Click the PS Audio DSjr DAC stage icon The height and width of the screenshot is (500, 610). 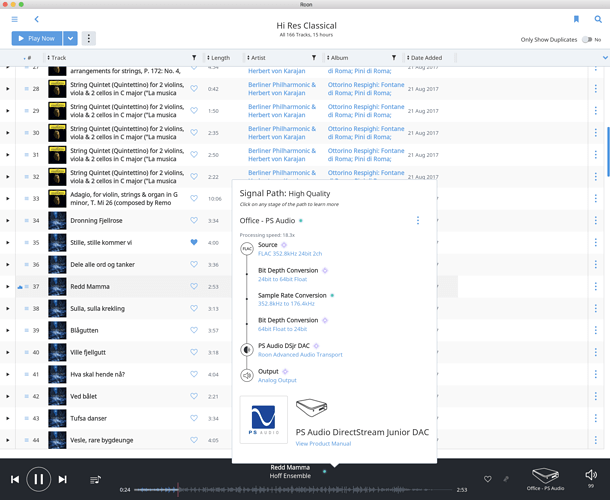pos(247,350)
